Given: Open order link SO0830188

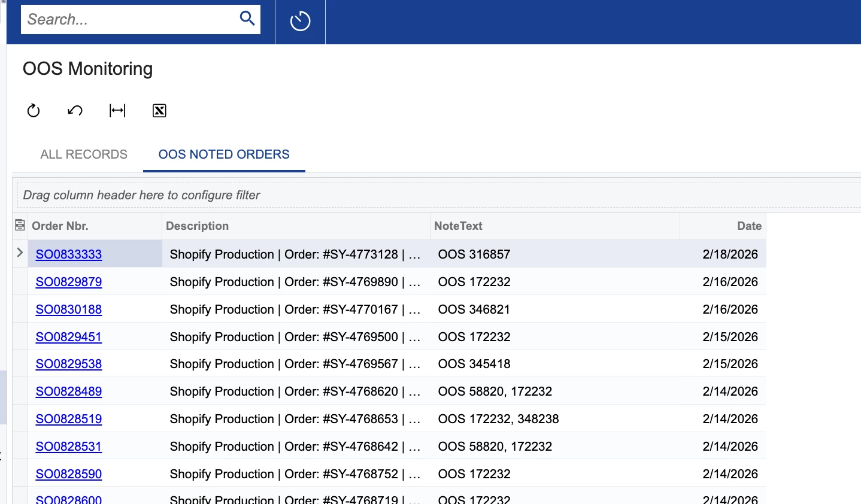Looking at the screenshot, I should coord(69,309).
